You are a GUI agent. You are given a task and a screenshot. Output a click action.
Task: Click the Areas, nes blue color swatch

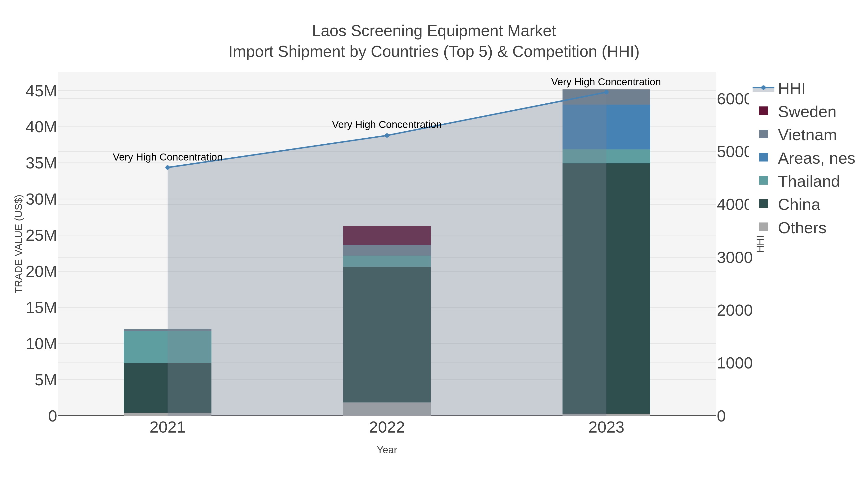(x=763, y=157)
